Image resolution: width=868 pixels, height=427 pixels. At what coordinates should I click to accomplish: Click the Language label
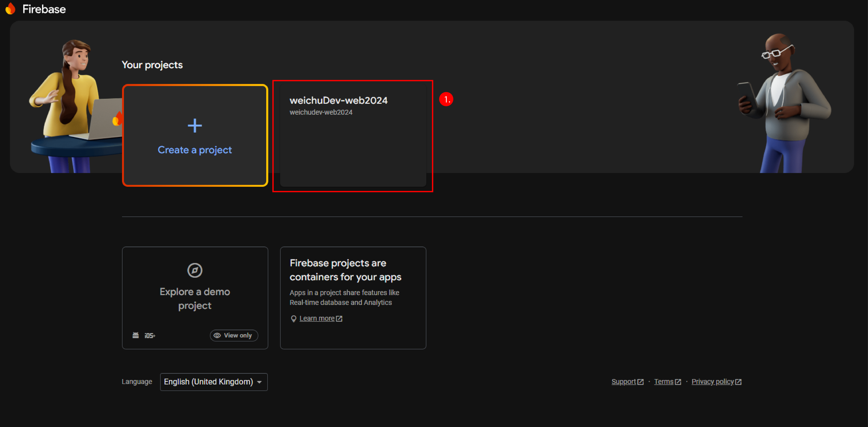tap(137, 382)
